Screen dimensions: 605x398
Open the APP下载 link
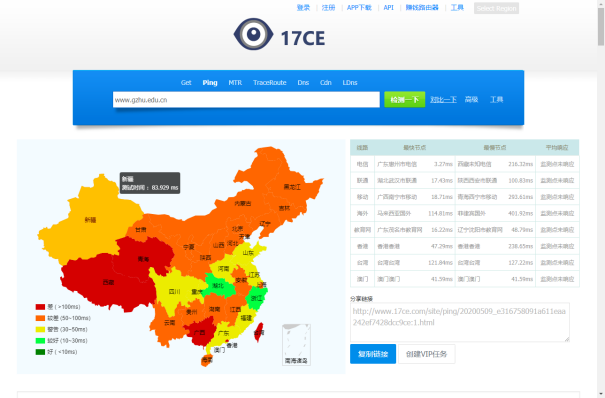(x=359, y=8)
